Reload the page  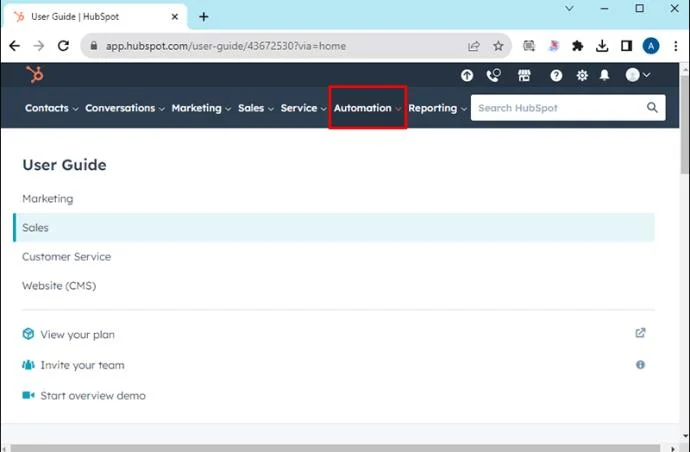click(x=63, y=46)
